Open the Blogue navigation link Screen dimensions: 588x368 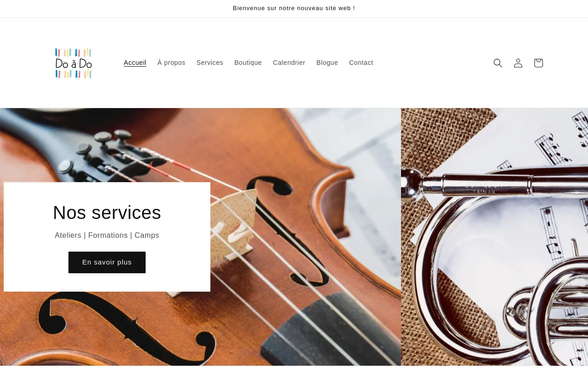point(327,63)
